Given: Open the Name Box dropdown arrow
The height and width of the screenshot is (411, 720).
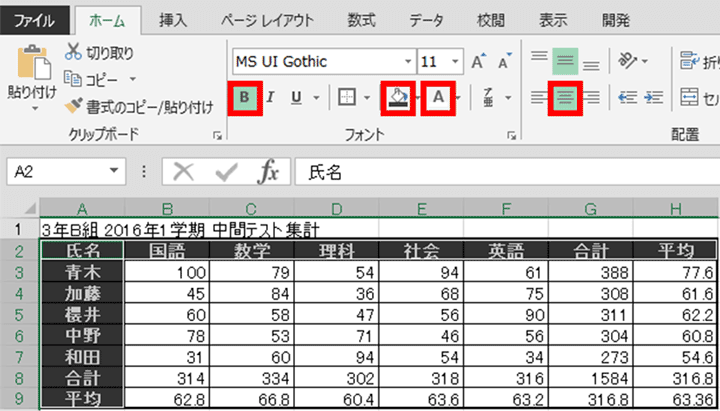Looking at the screenshot, I should pyautogui.click(x=113, y=171).
